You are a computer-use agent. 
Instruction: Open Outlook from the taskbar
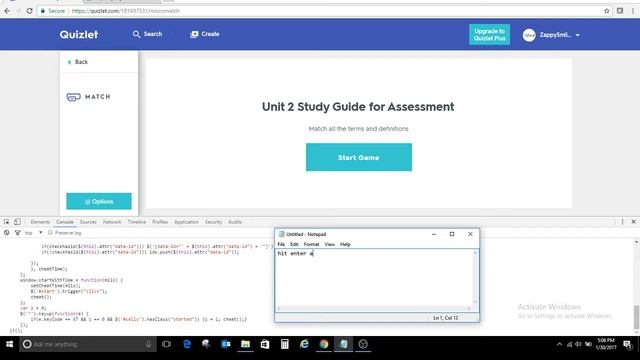click(x=226, y=344)
